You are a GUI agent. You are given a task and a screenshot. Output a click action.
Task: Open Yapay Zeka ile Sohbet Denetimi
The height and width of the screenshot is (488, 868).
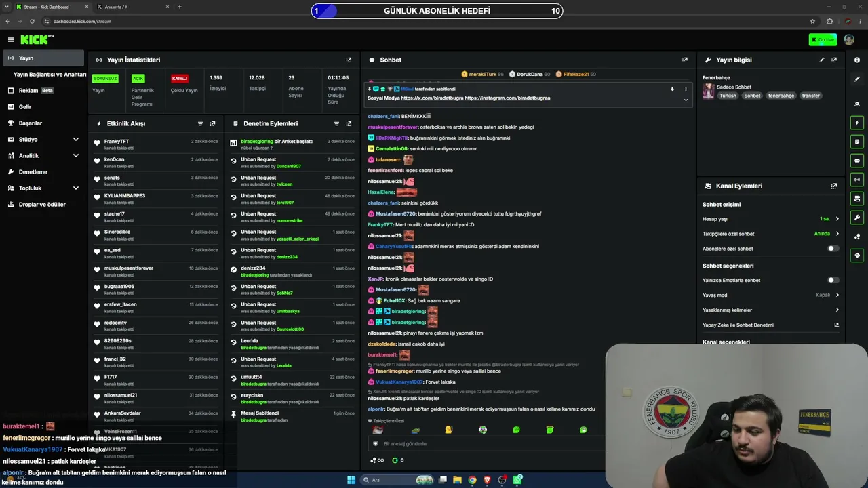coord(770,325)
